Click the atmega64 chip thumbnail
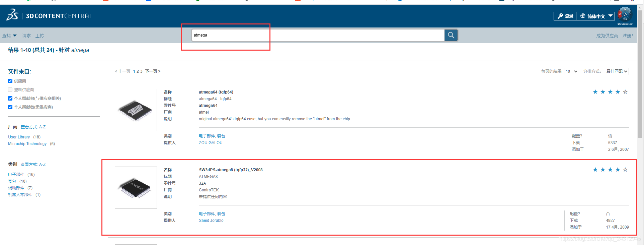Viewport: 644px width, 245px height. coord(136,110)
